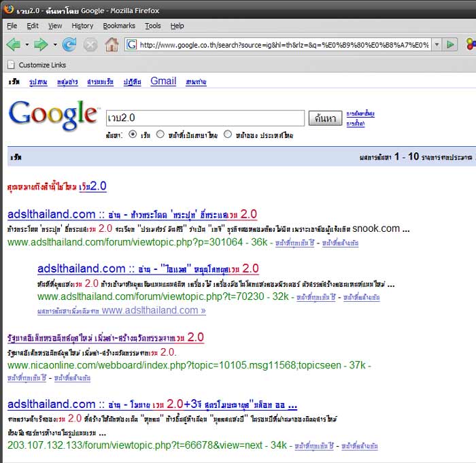Open second small link after t=70230 32k
This screenshot has height=463, width=476.
point(362,297)
